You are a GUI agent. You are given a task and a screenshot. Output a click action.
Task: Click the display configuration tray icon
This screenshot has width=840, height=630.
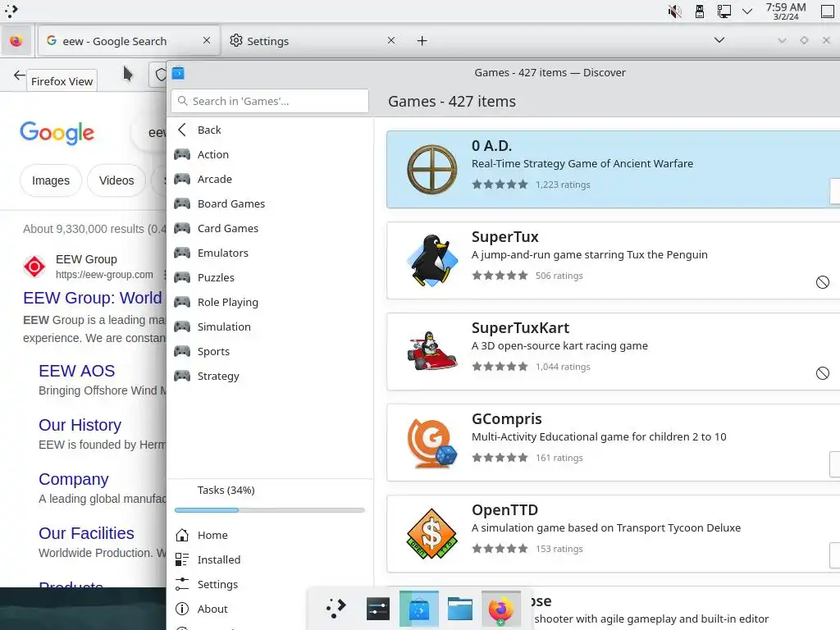(x=724, y=11)
